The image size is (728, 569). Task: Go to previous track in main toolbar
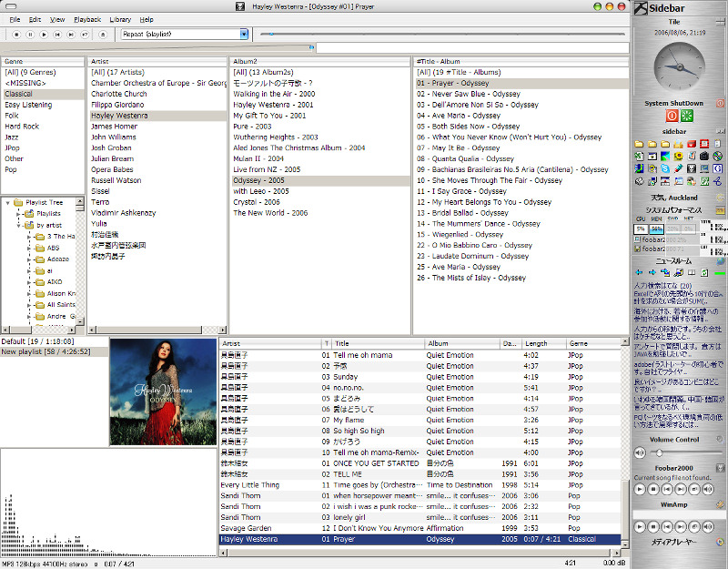tap(57, 35)
